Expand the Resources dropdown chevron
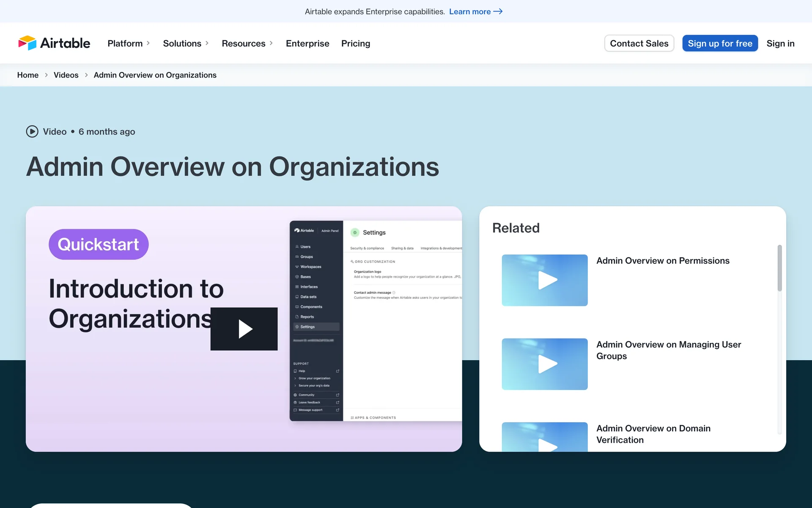The image size is (812, 508). click(271, 43)
